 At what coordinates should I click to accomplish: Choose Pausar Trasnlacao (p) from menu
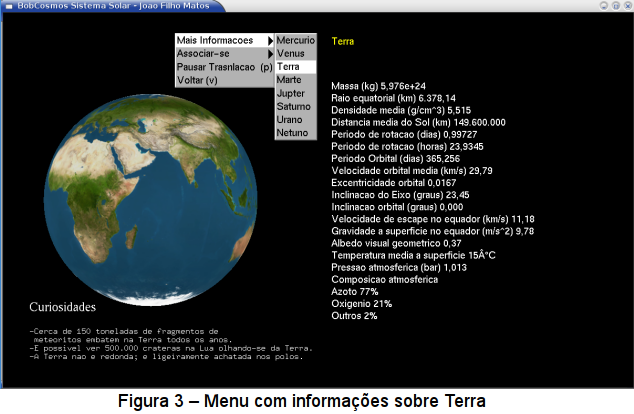coord(225,67)
